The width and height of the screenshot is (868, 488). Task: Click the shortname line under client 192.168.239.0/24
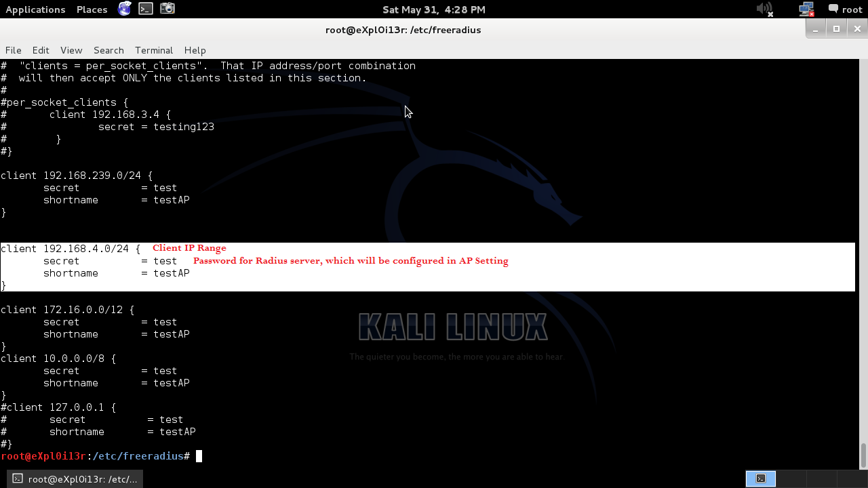pos(117,200)
